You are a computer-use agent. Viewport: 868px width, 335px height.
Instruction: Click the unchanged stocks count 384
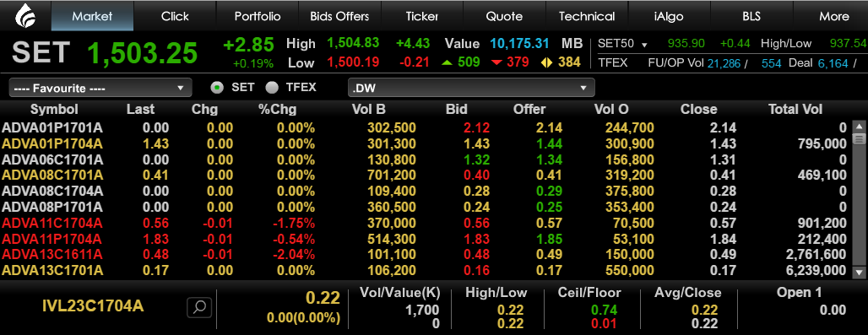tap(569, 62)
